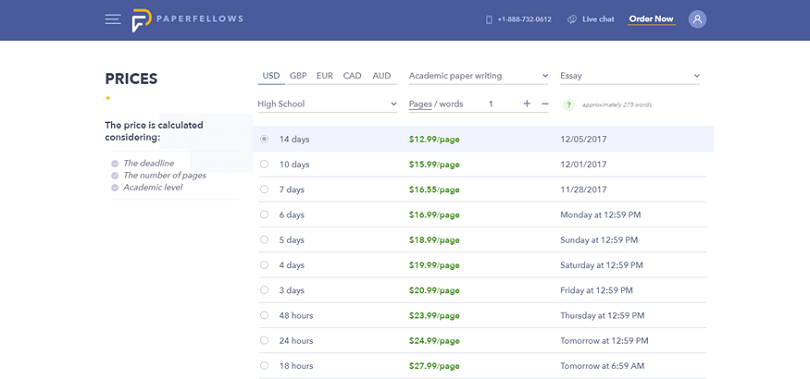Image resolution: width=810 pixels, height=379 pixels.
Task: Click Friday at 12:59 PM due time
Action: click(x=596, y=290)
